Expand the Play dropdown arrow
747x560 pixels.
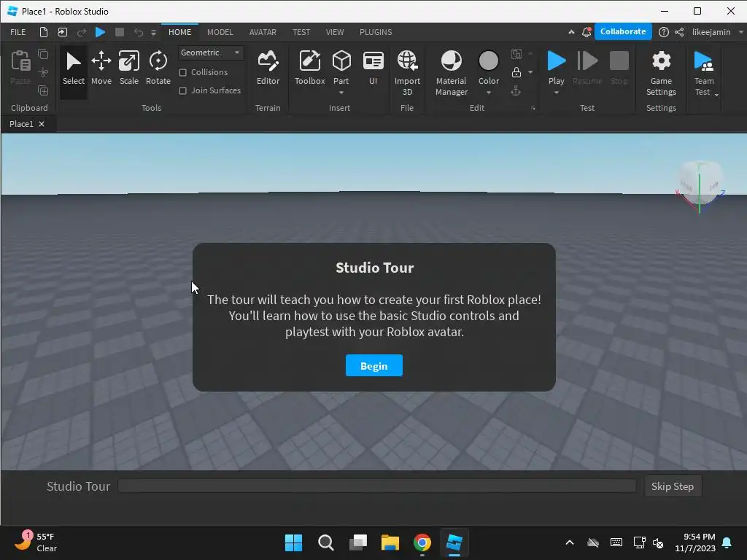pos(556,93)
